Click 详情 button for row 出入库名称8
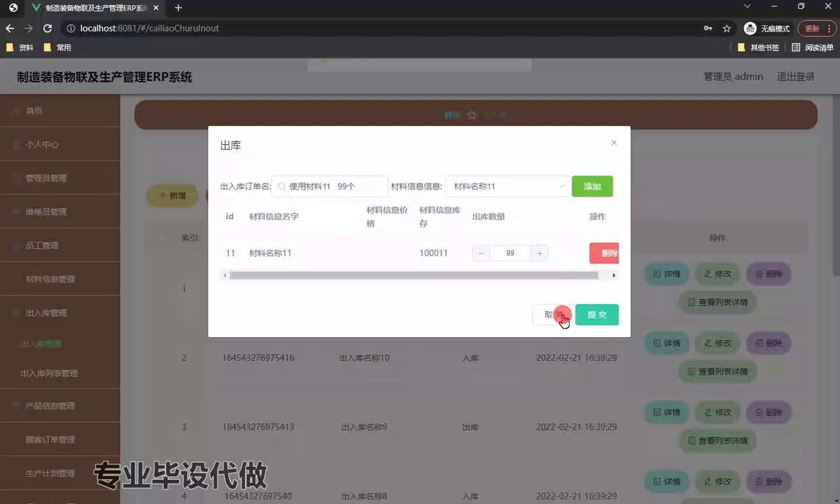 tap(666, 482)
